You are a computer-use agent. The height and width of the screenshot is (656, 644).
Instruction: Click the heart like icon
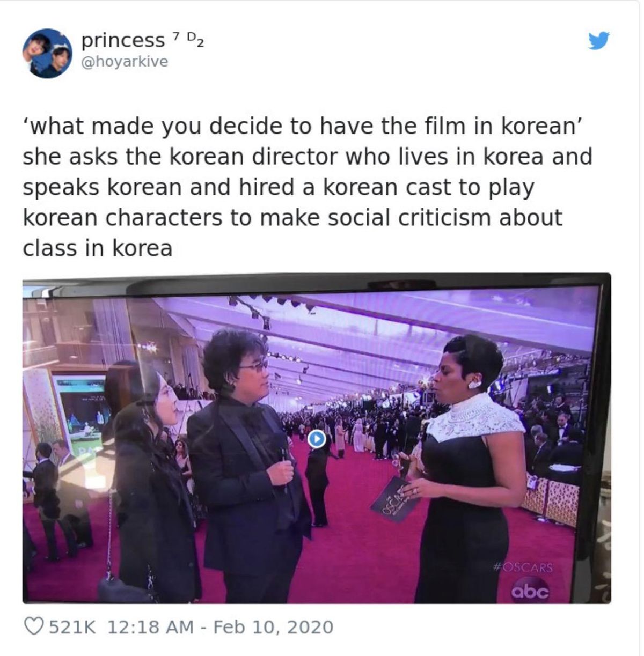34,626
